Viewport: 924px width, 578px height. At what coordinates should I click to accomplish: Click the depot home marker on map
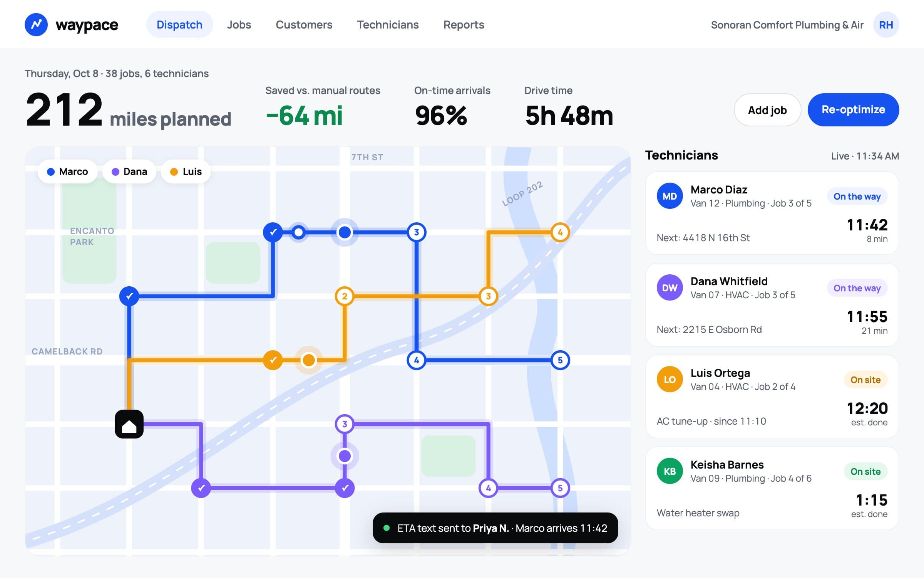coord(129,424)
